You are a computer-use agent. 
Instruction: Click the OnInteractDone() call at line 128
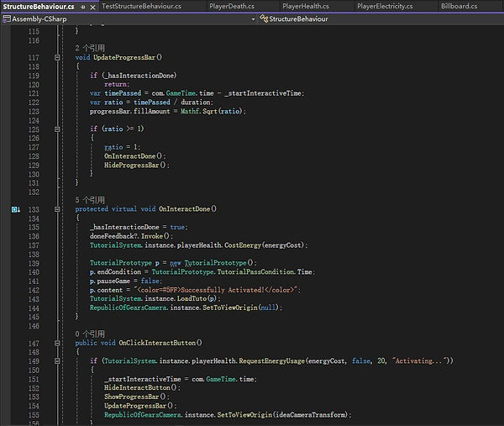[x=134, y=156]
